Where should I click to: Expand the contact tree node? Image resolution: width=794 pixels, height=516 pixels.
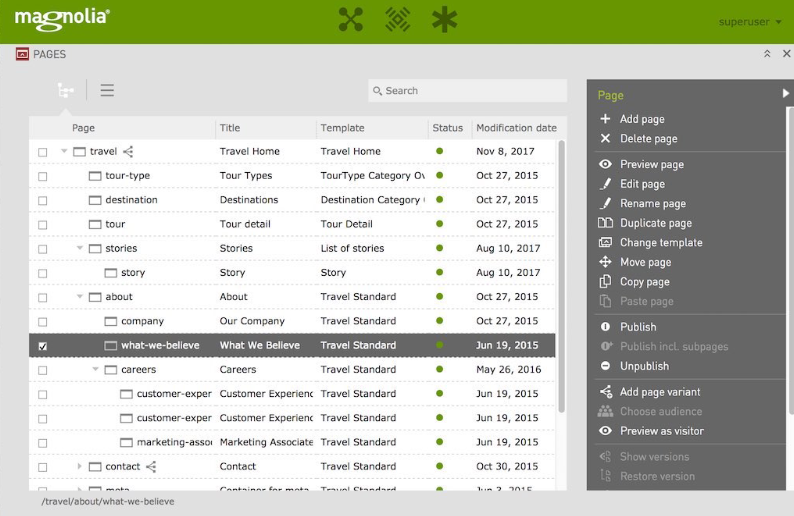[x=80, y=466]
